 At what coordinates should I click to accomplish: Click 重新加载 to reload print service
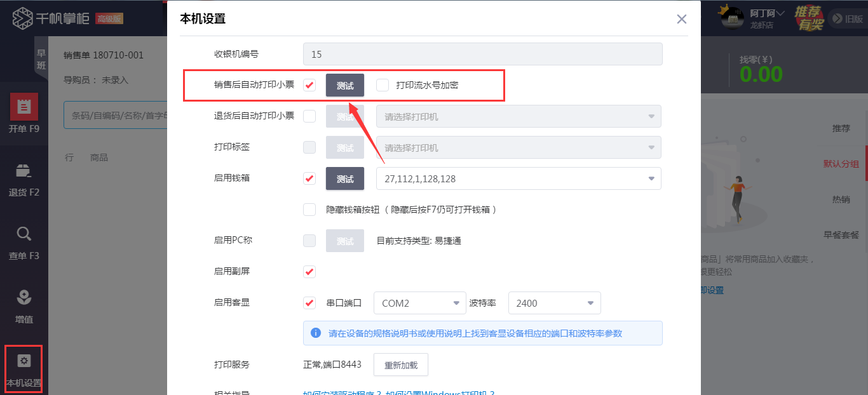400,365
